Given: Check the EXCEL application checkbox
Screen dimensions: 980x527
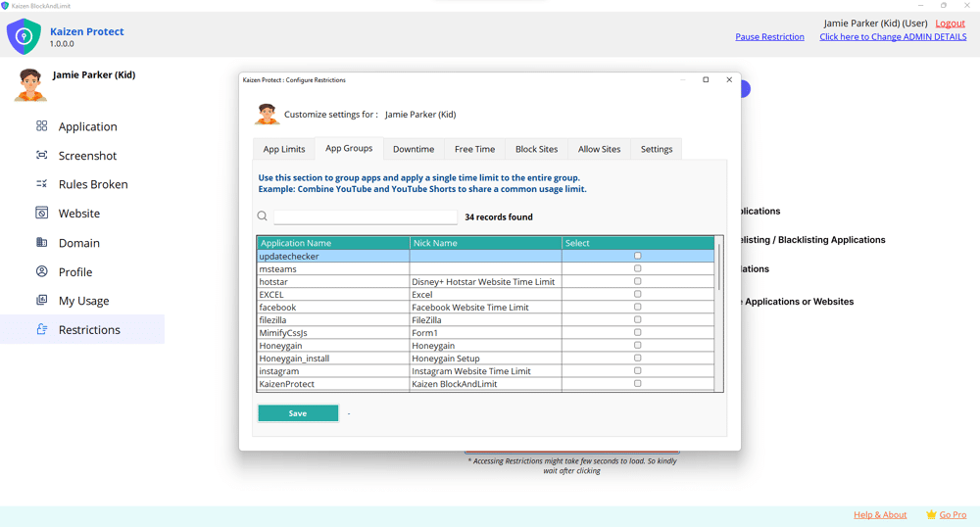Looking at the screenshot, I should pos(637,294).
